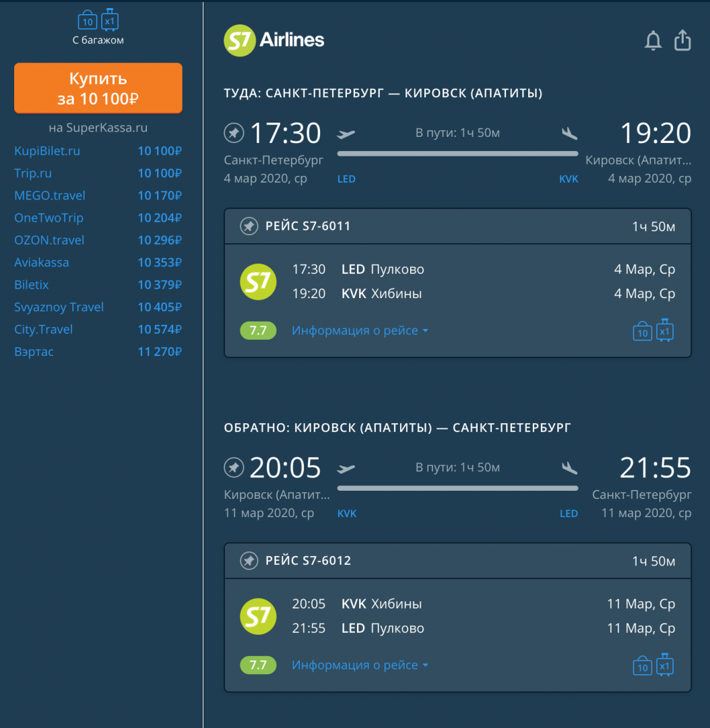Expand 'Информация о рейсе' for flight S7-6011

coord(360,330)
